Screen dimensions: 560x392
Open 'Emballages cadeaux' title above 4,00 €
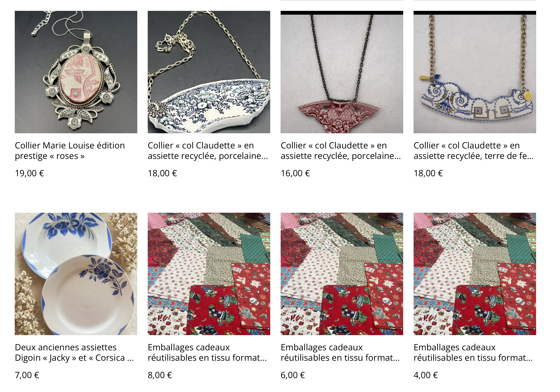point(473,352)
